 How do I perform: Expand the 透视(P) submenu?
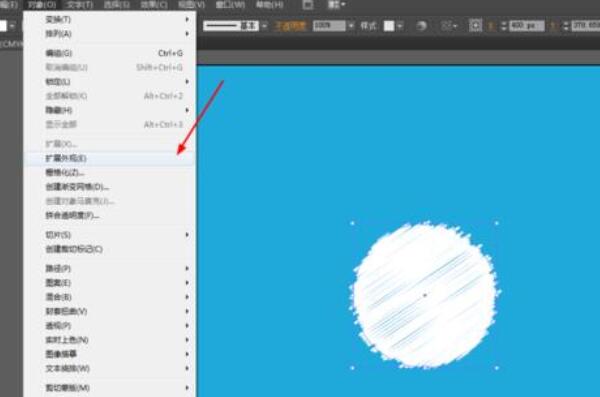point(110,326)
